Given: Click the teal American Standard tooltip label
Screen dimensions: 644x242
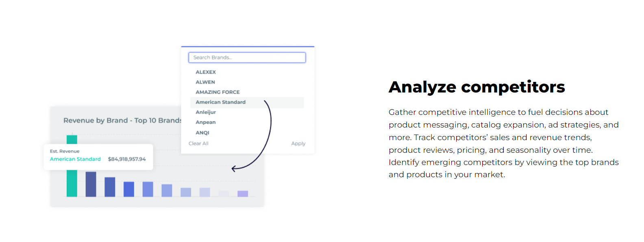Looking at the screenshot, I should (x=75, y=159).
